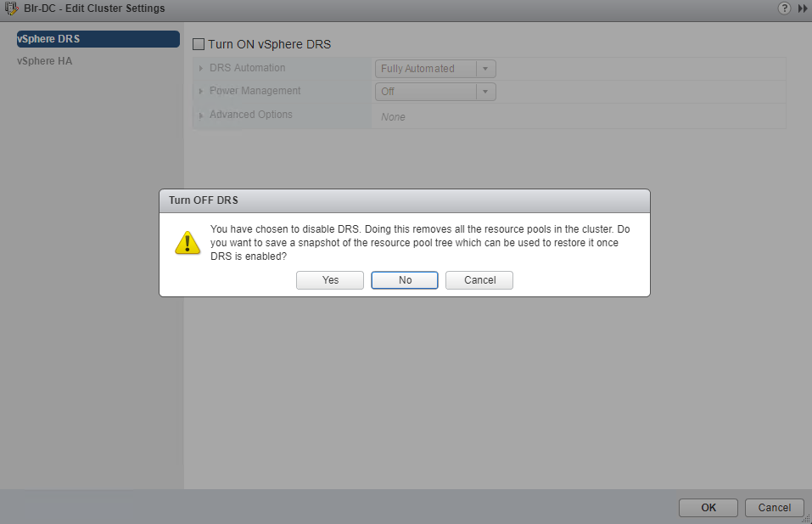Click the Blr-DC - Edit Cluster Settings title
Image resolution: width=812 pixels, height=524 pixels.
pyautogui.click(x=94, y=8)
